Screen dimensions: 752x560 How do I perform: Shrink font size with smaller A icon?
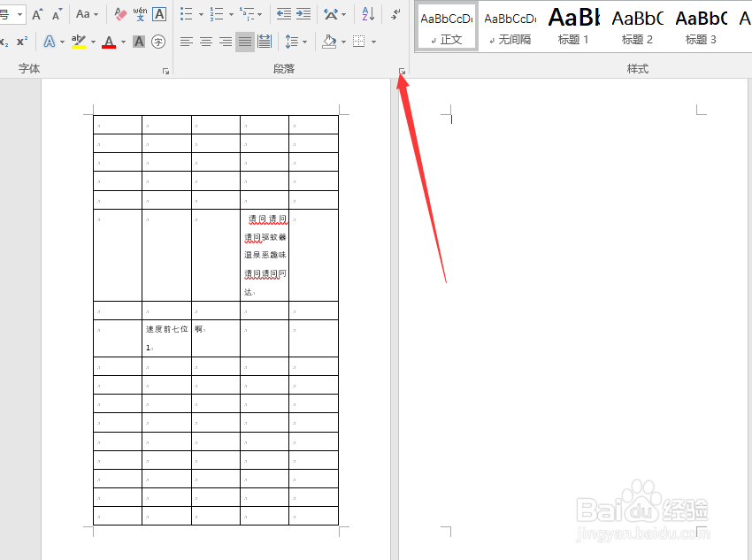pos(58,14)
